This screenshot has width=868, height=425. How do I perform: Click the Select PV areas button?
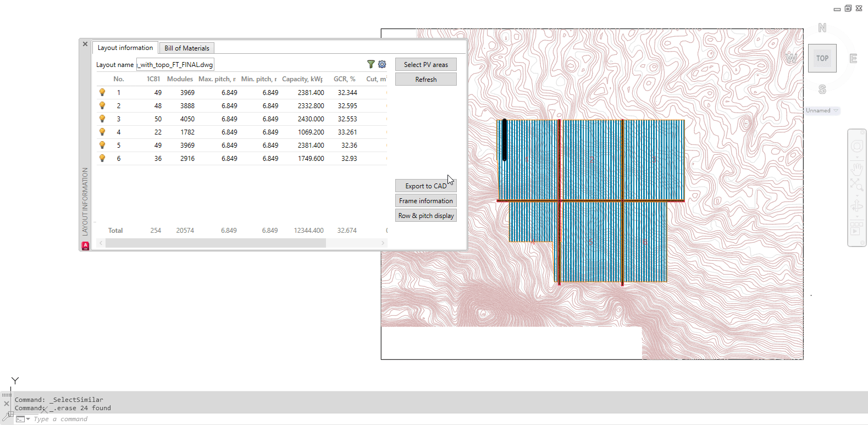[426, 64]
